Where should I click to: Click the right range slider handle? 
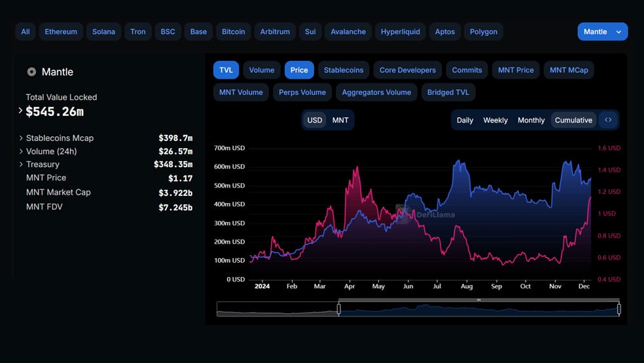tap(619, 309)
